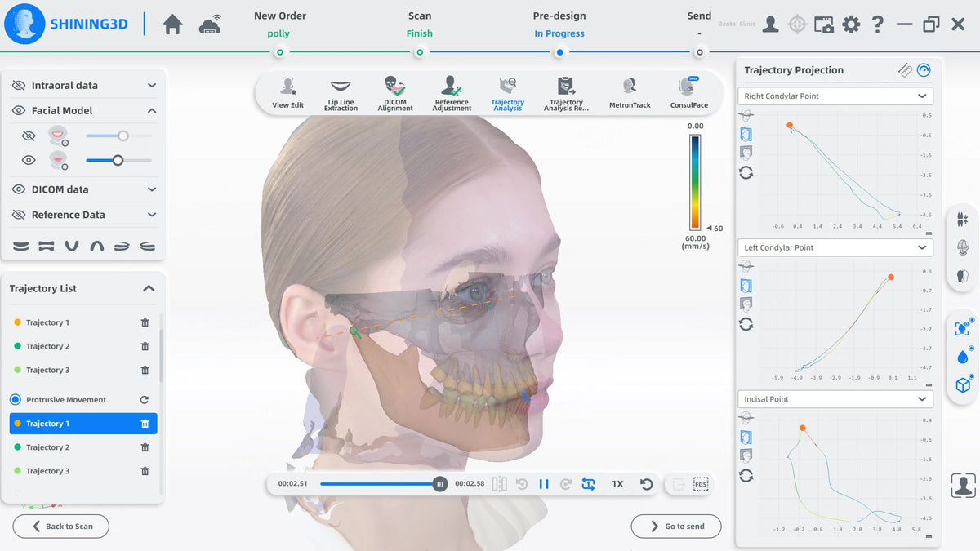Click the Go to send button
The height and width of the screenshot is (551, 980).
676,527
